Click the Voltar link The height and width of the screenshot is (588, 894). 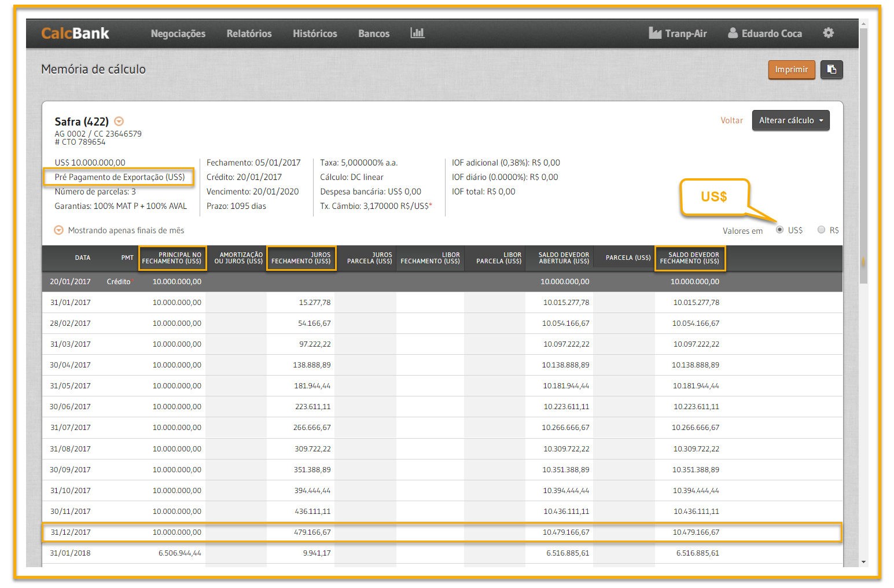pyautogui.click(x=731, y=120)
